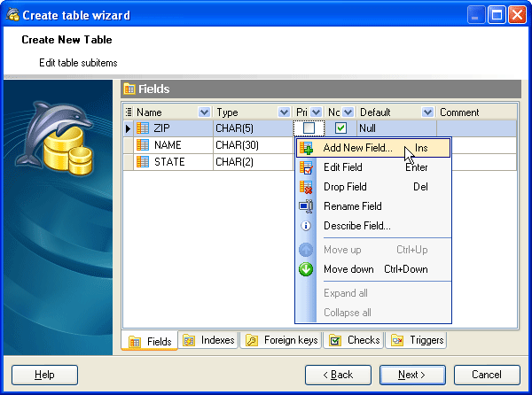The height and width of the screenshot is (395, 532).
Task: Click the Back button
Action: point(338,375)
